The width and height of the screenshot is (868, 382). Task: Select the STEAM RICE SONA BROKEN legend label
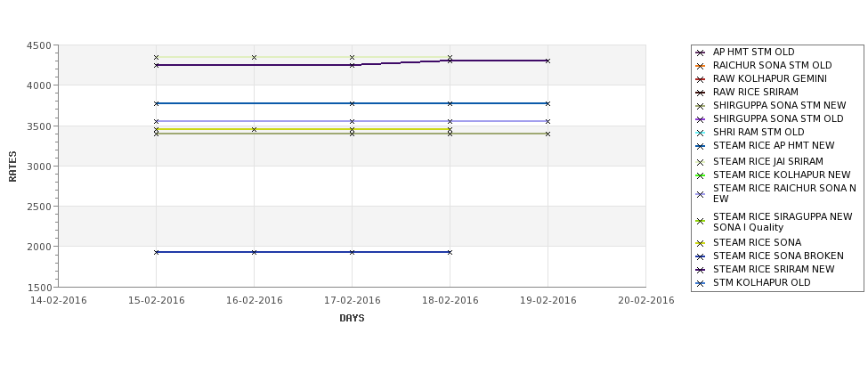(778, 256)
